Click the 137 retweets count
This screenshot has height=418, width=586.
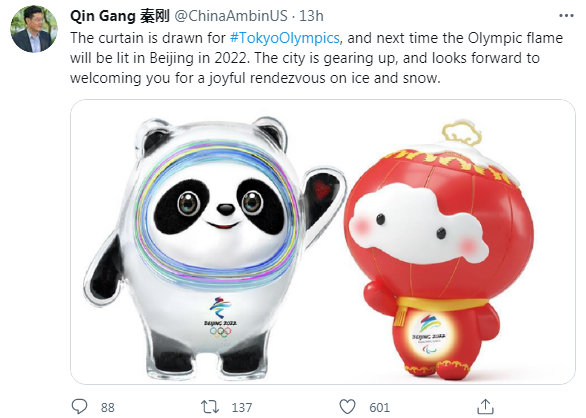pyautogui.click(x=242, y=407)
